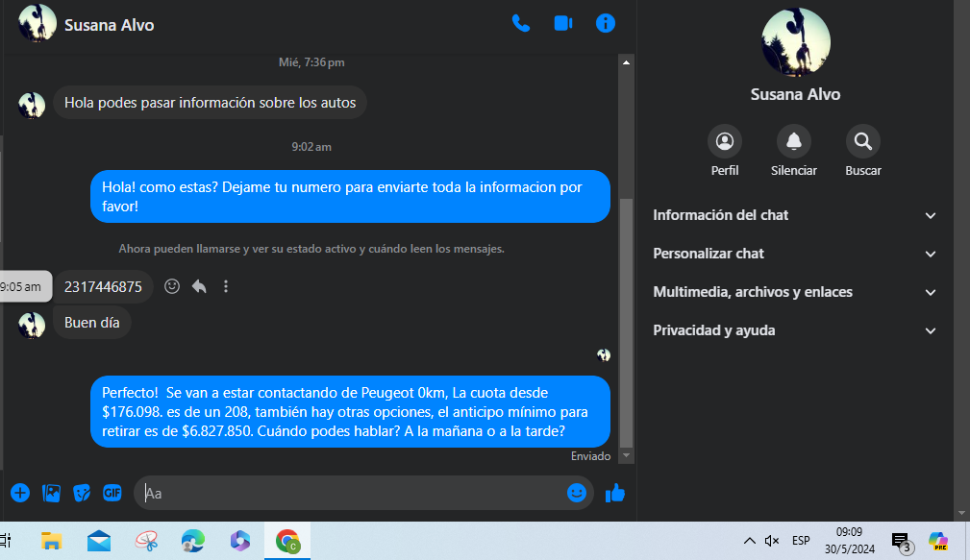Open more options for the 2317446875 message

226,286
